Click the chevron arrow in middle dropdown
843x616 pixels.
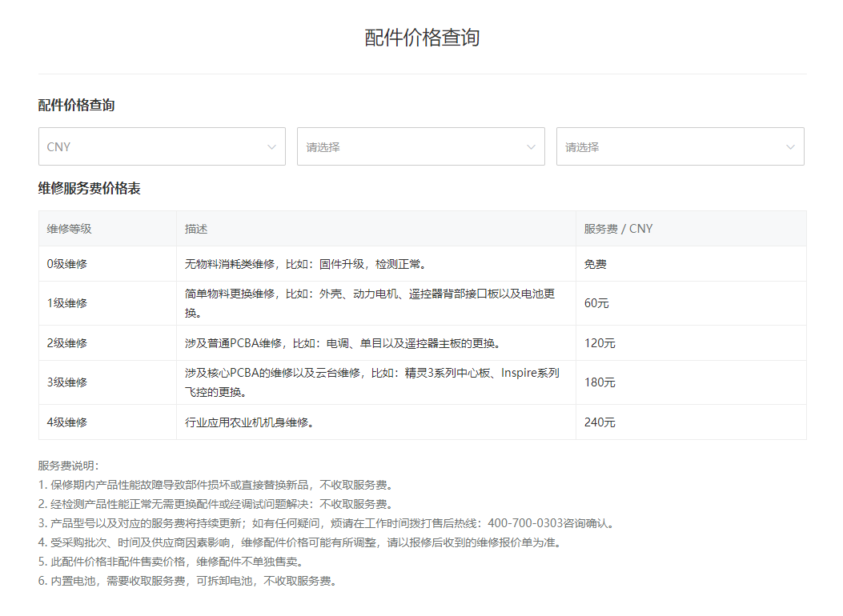pos(531,147)
